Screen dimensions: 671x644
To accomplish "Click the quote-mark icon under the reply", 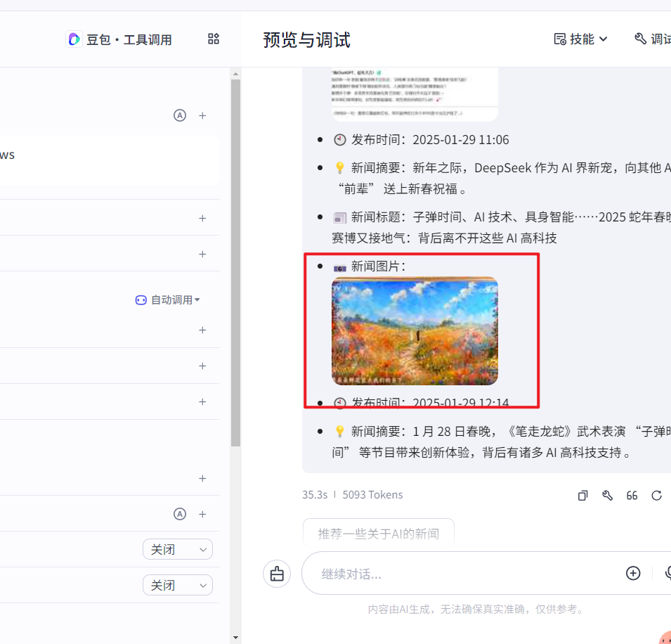I will point(632,496).
